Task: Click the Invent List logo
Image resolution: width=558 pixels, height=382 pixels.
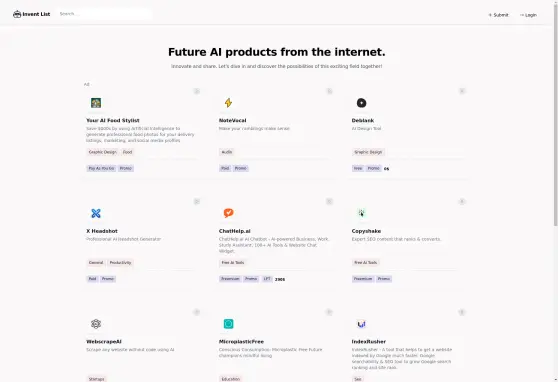Action: (x=32, y=14)
